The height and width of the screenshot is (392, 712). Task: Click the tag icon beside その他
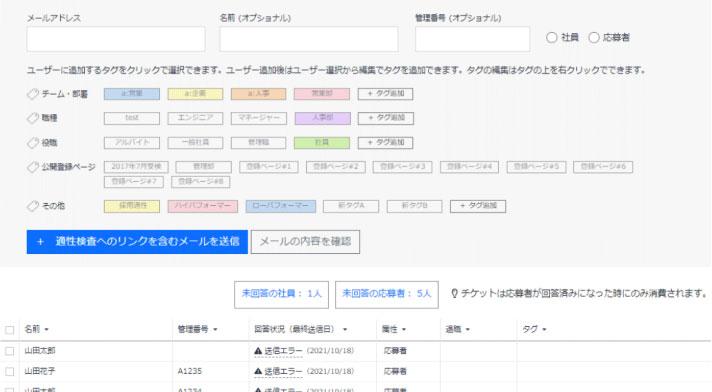click(x=33, y=206)
